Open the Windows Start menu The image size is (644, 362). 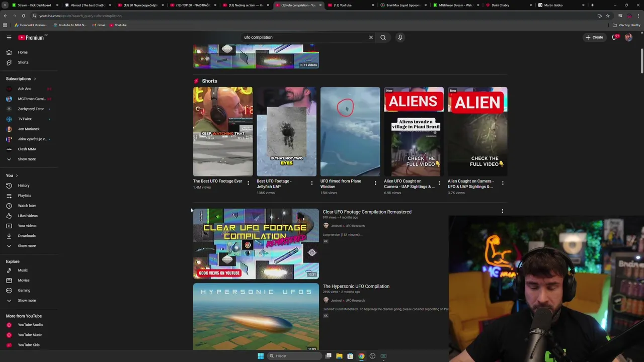click(x=261, y=356)
